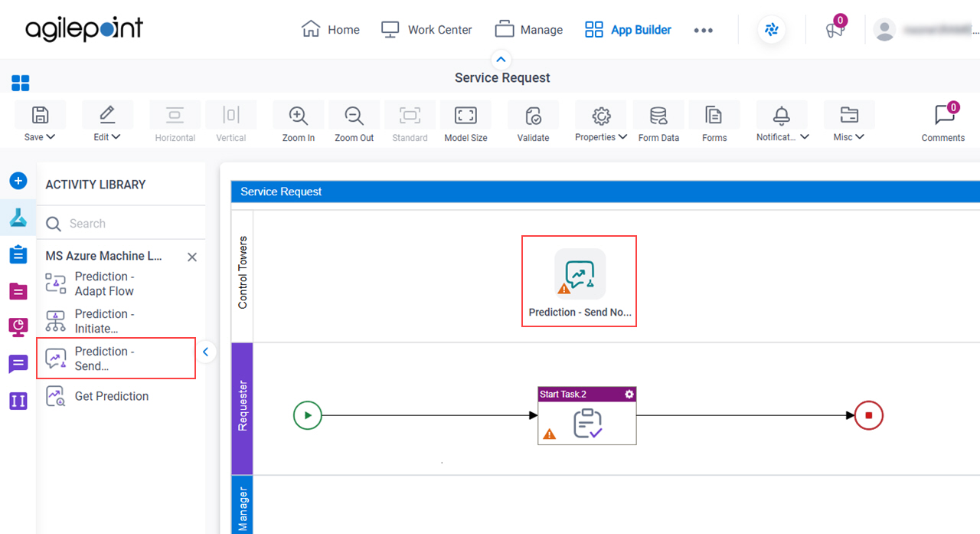Open Form Data
This screenshot has height=534, width=980.
click(658, 123)
